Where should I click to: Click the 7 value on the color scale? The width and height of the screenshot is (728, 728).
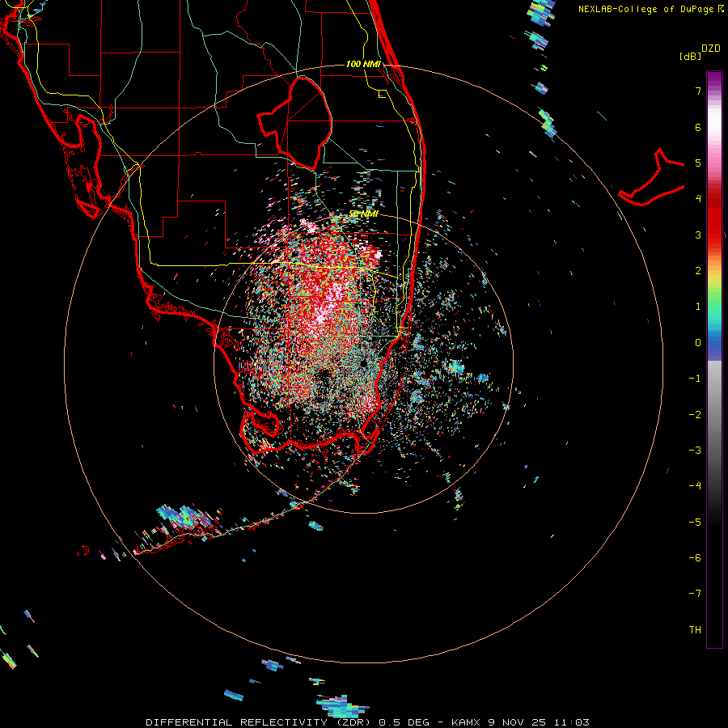point(698,91)
